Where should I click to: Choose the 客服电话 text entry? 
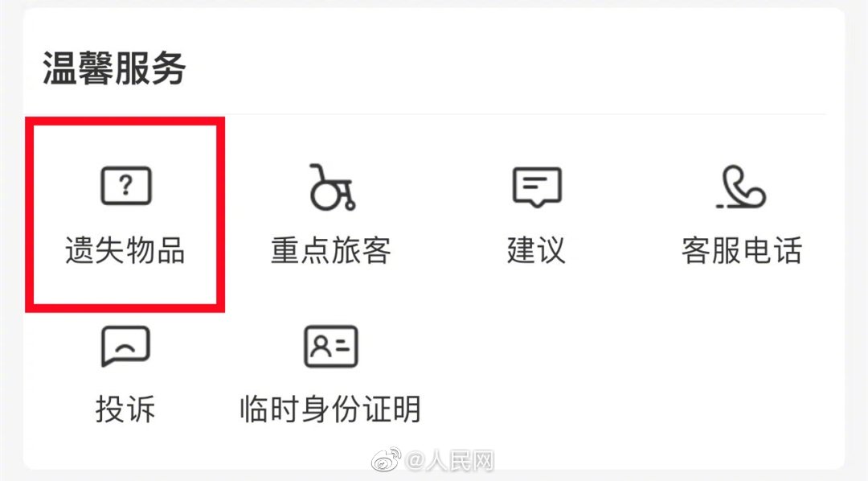pos(741,250)
